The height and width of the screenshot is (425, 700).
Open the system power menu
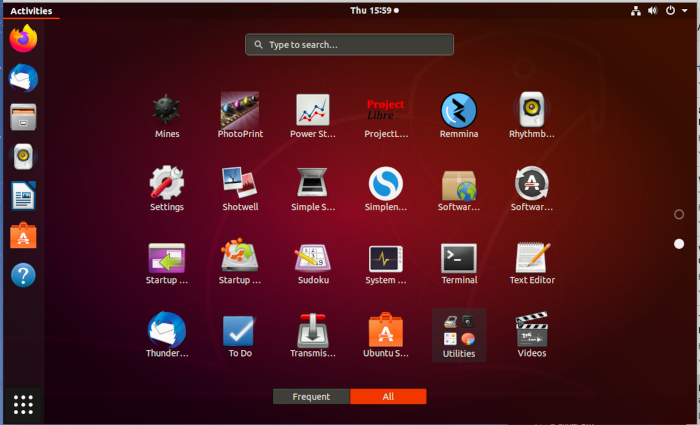[672, 10]
